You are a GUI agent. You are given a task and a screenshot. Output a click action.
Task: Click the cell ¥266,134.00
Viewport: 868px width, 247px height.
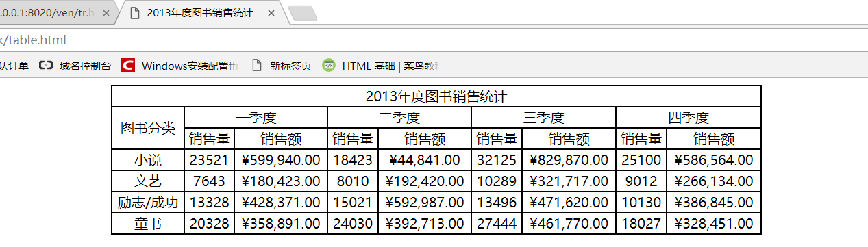[x=714, y=181]
